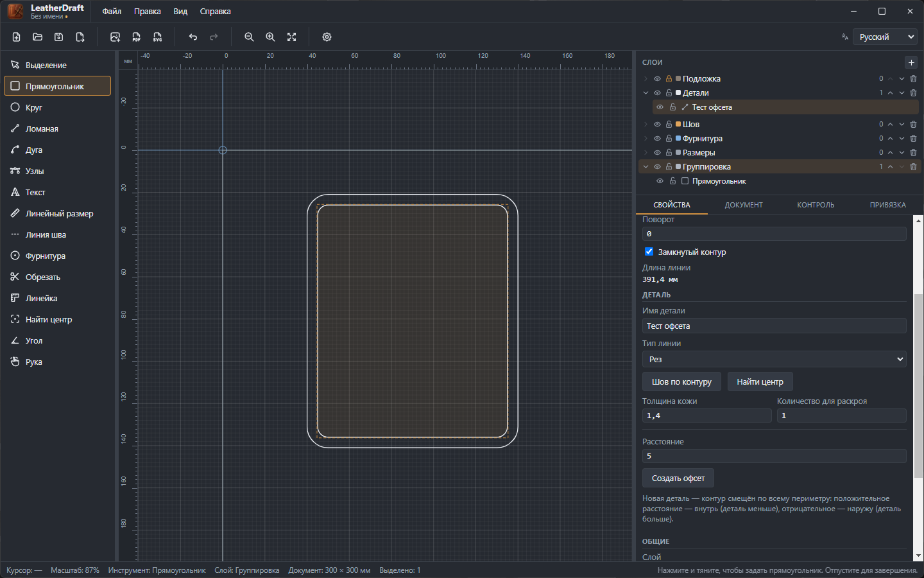
Task: Click the Шов по контуру button
Action: click(681, 381)
